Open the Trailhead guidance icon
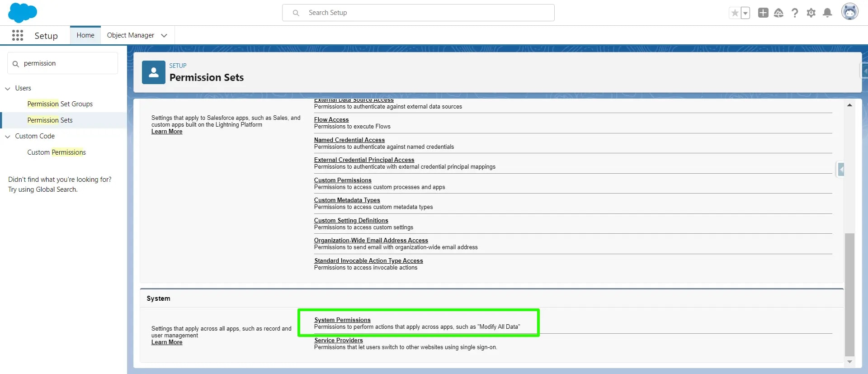The image size is (868, 374). coord(778,13)
